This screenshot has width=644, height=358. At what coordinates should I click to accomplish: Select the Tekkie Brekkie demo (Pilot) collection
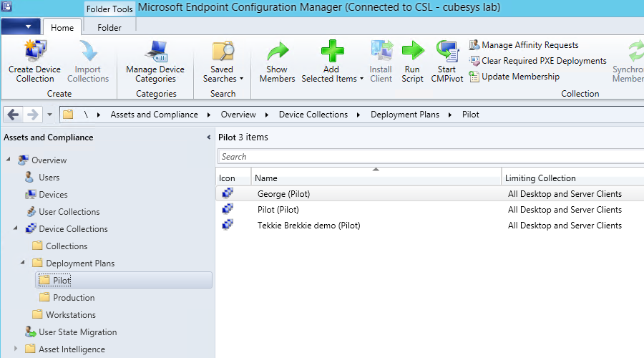[x=308, y=226]
